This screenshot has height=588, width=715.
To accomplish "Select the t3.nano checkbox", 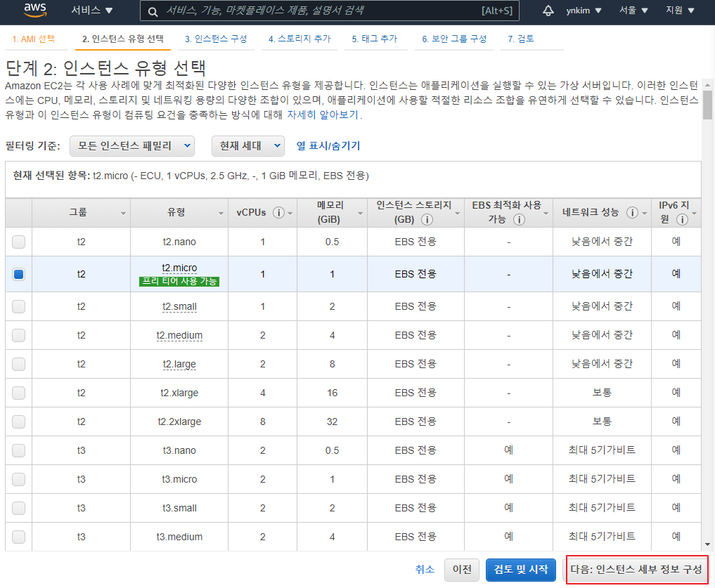I will [x=19, y=450].
